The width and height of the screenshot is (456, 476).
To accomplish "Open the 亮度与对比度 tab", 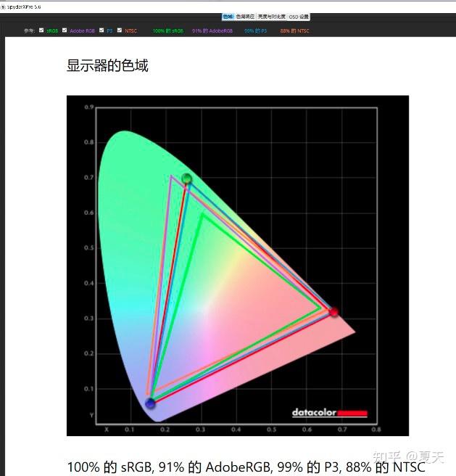I will (x=271, y=16).
